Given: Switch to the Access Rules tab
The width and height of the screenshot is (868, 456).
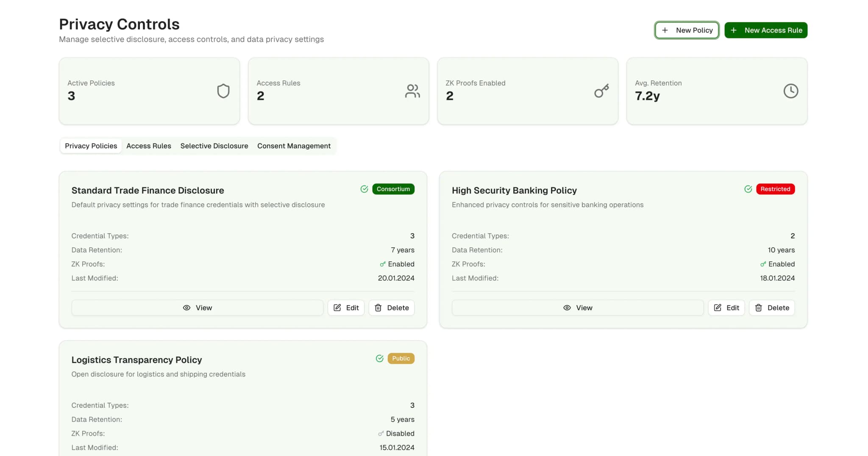Looking at the screenshot, I should pyautogui.click(x=148, y=146).
